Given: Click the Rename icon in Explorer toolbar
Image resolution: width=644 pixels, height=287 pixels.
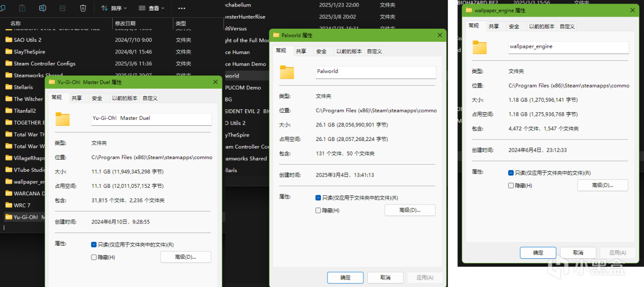Looking at the screenshot, I should pyautogui.click(x=43, y=8).
